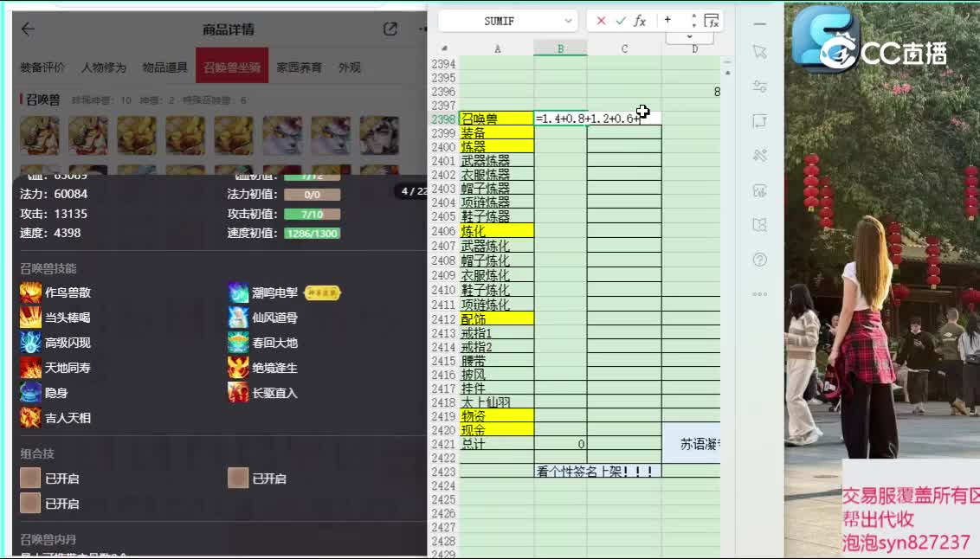Click the 速度初值 1286/1300 progress bar
980x559 pixels.
tap(312, 234)
